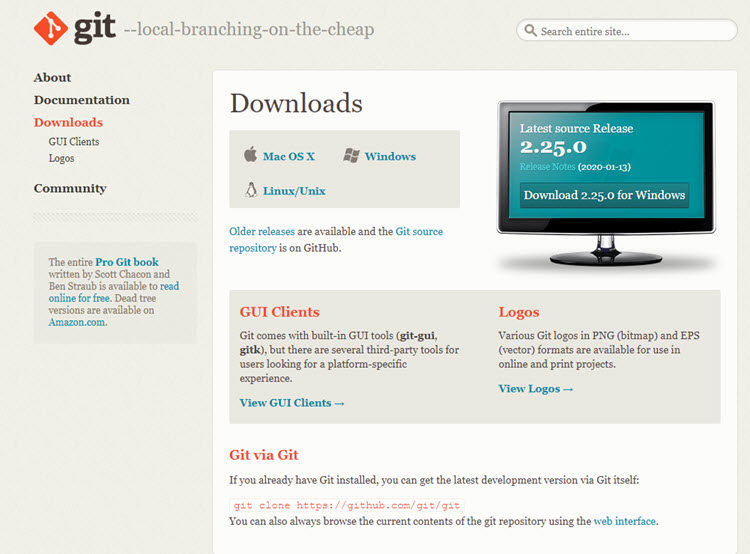The width and height of the screenshot is (750, 554).
Task: Click the GUI Clients red heading
Action: (x=279, y=312)
